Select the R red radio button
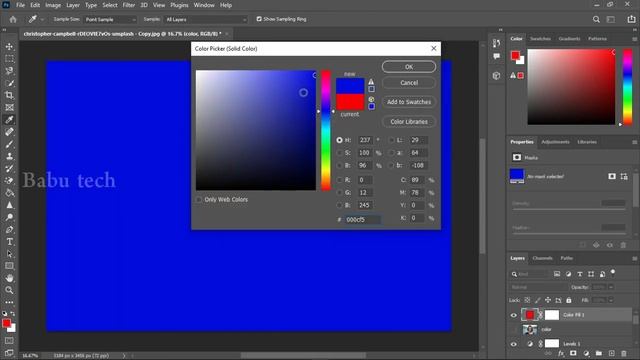The height and width of the screenshot is (360, 640). click(340, 180)
